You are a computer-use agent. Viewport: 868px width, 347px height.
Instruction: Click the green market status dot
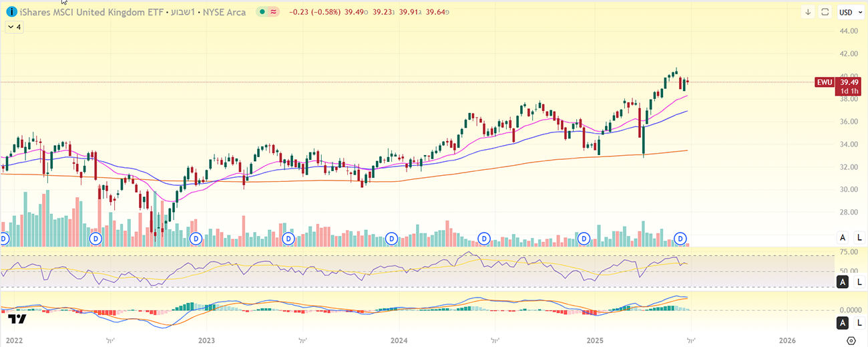tap(262, 12)
